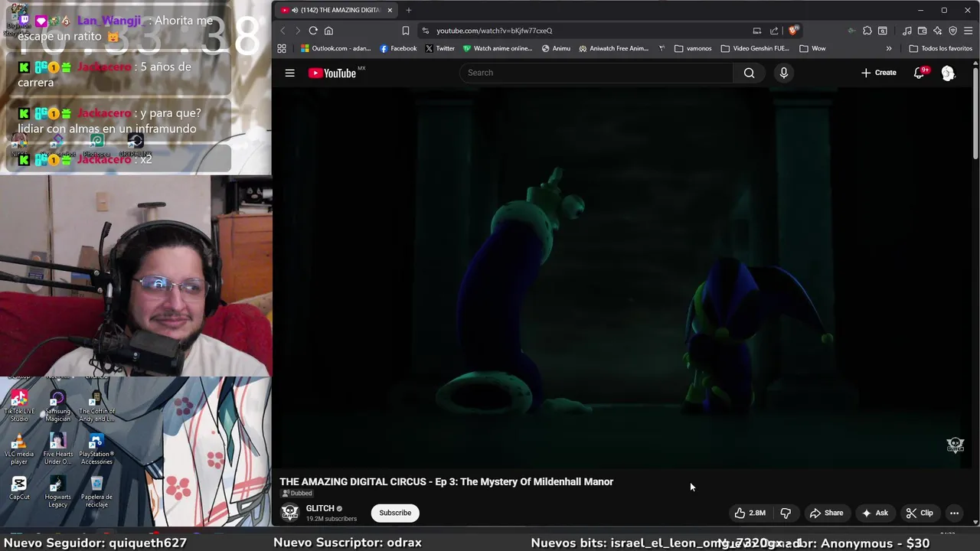Open the Animu bookmark
This screenshot has height=551, width=980.
click(556, 48)
